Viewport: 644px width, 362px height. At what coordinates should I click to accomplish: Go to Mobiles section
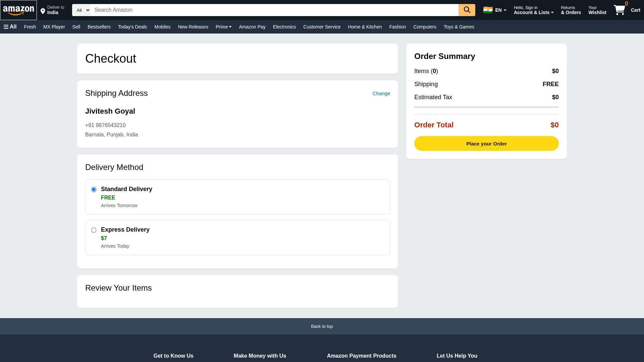pyautogui.click(x=162, y=27)
